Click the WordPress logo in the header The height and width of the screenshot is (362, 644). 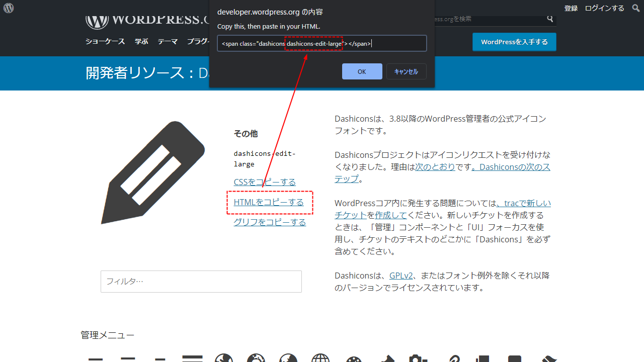pyautogui.click(x=8, y=8)
